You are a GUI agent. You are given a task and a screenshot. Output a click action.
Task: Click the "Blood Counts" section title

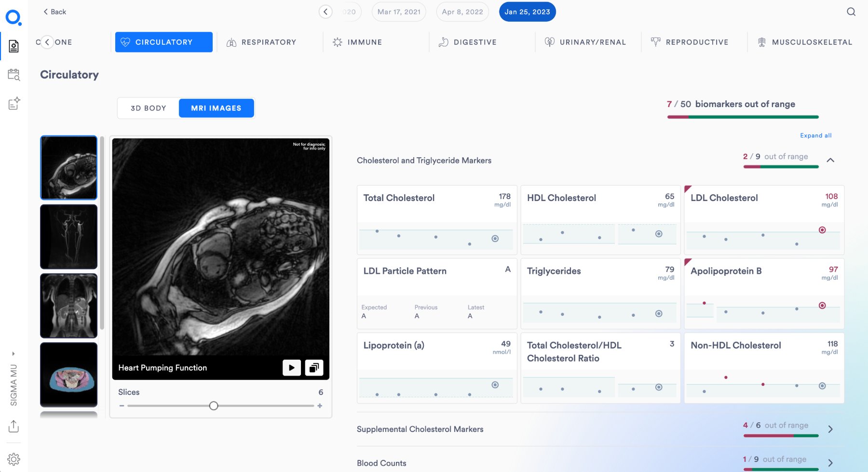click(x=381, y=463)
